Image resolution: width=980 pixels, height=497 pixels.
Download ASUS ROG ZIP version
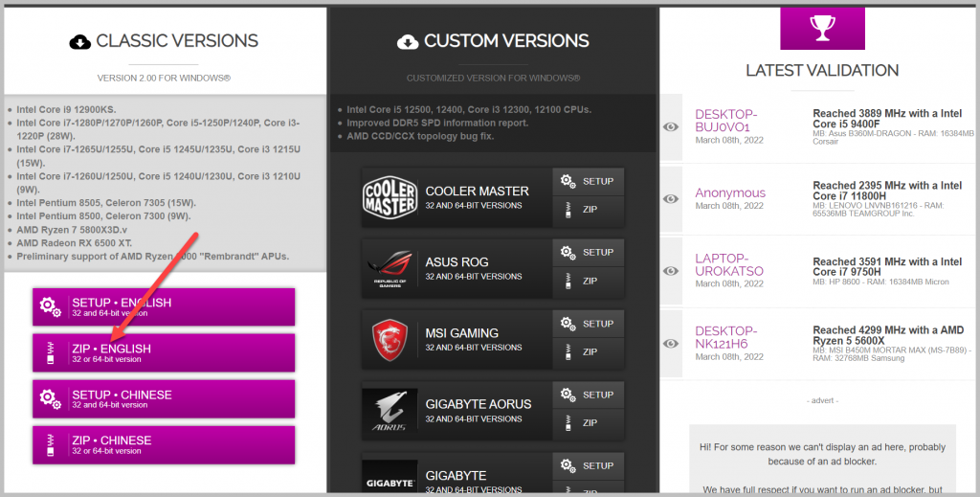[589, 282]
